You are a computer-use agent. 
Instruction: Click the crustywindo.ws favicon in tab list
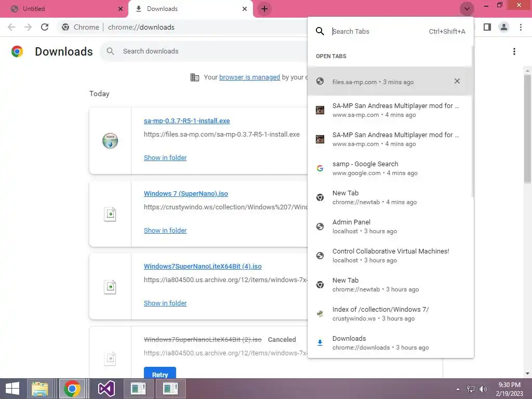[320, 314]
